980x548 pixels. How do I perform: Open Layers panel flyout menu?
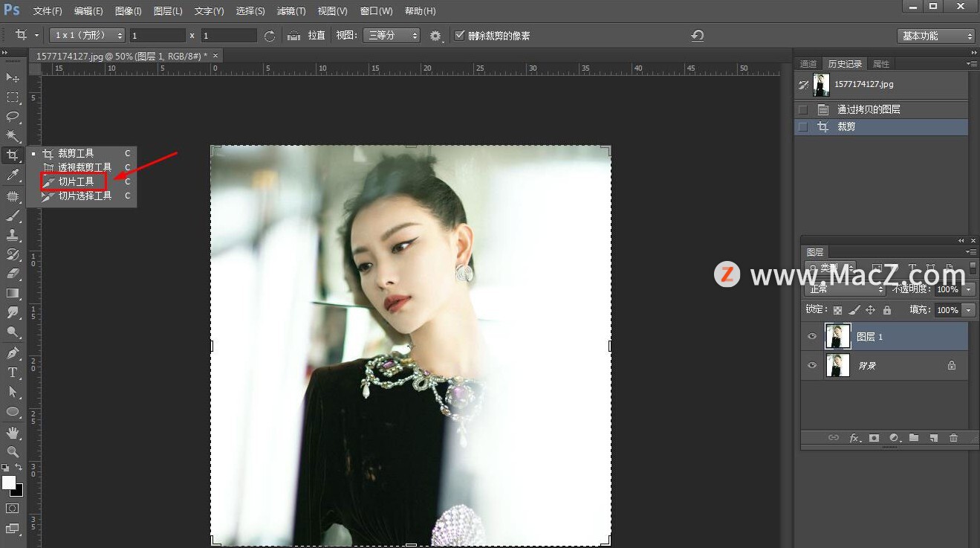coord(970,252)
